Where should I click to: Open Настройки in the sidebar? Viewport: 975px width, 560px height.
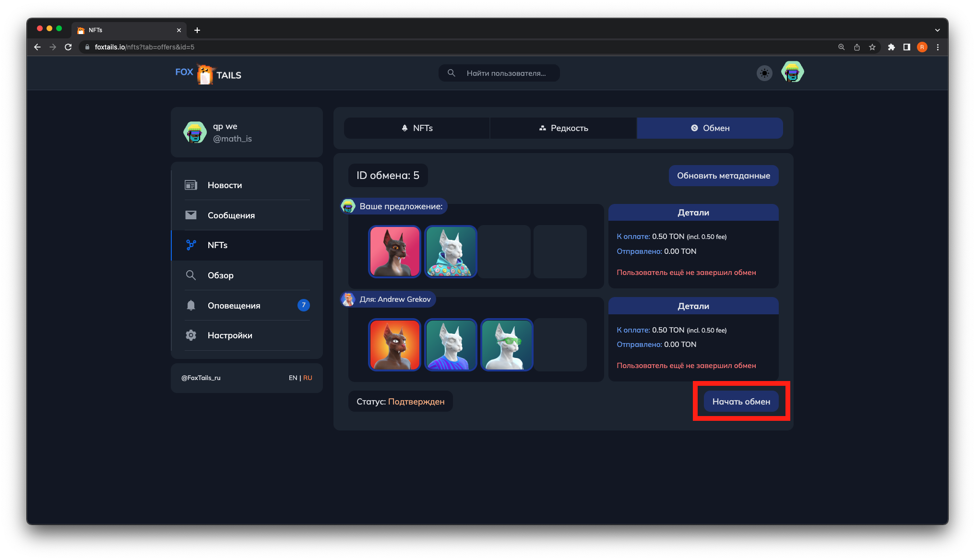click(x=229, y=335)
